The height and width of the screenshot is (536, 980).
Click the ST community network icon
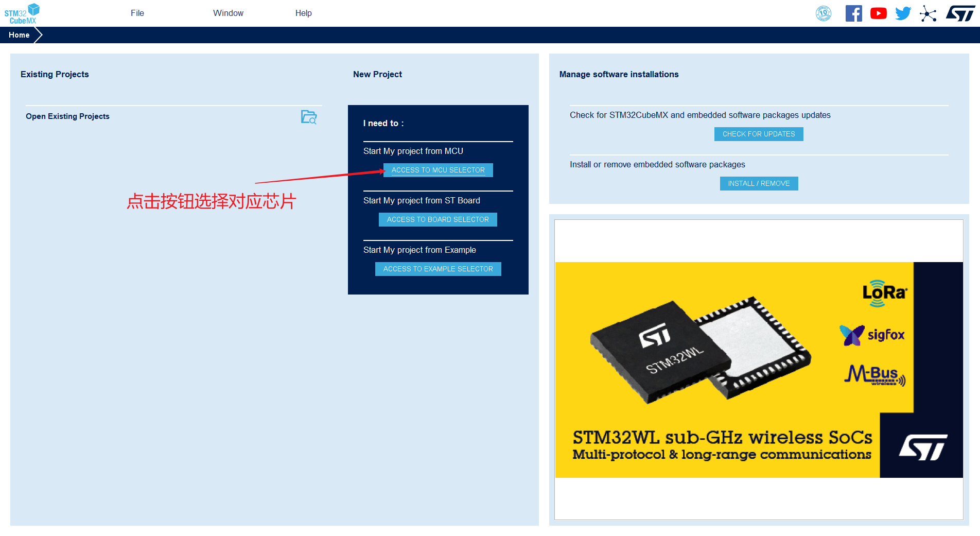(x=928, y=13)
